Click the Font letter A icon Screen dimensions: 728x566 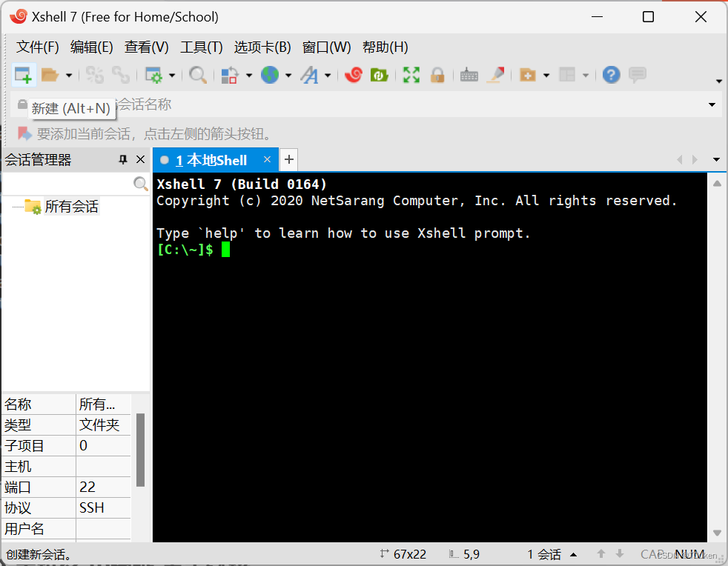pyautogui.click(x=309, y=75)
